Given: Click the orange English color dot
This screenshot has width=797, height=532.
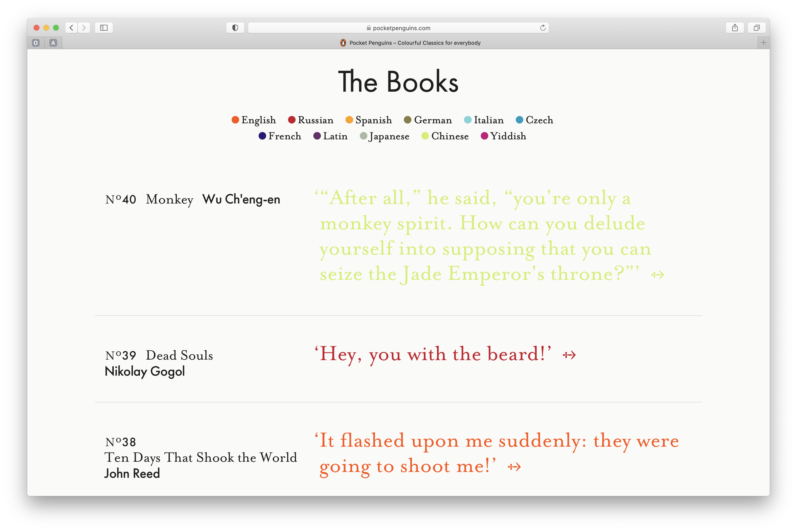Looking at the screenshot, I should click(235, 120).
